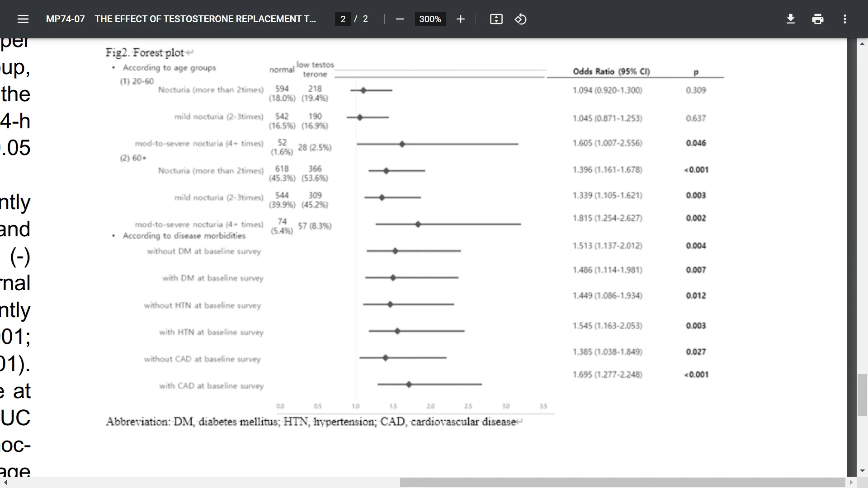868x488 pixels.
Task: Click odds ratio 1.385 (1.038-1.849)
Action: [x=607, y=352]
